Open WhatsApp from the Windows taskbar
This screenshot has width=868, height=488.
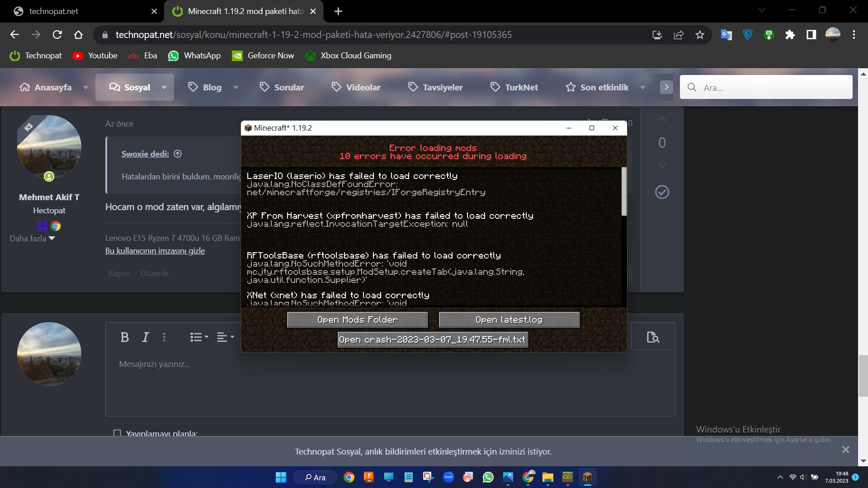click(488, 477)
